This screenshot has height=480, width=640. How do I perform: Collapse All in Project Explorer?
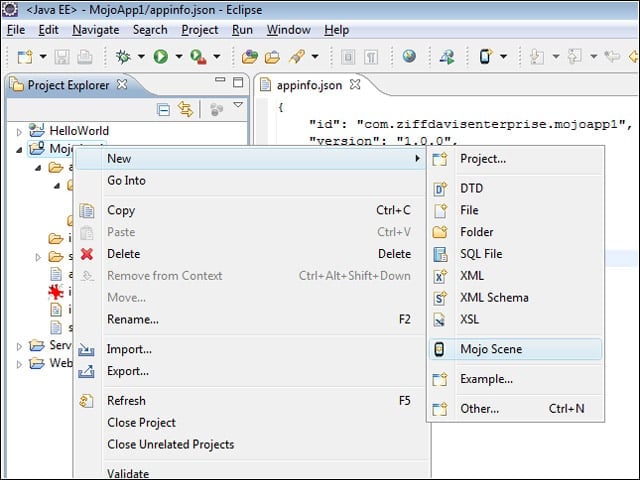(x=163, y=110)
